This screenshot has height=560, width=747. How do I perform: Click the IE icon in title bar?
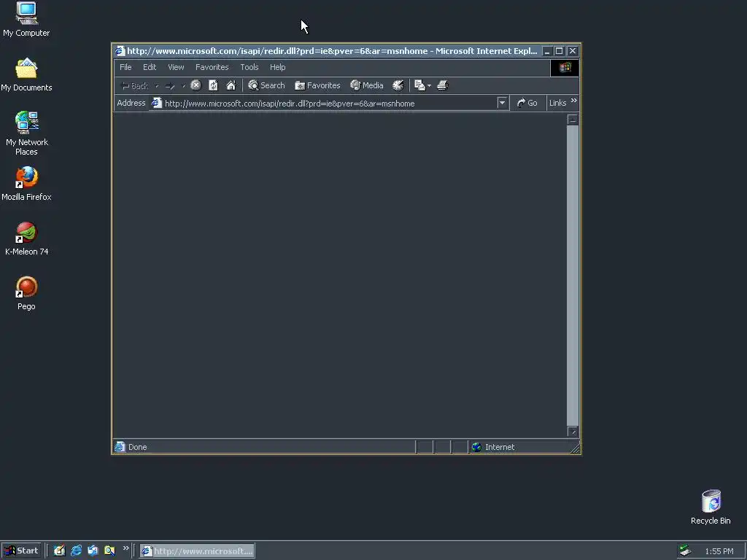(120, 51)
